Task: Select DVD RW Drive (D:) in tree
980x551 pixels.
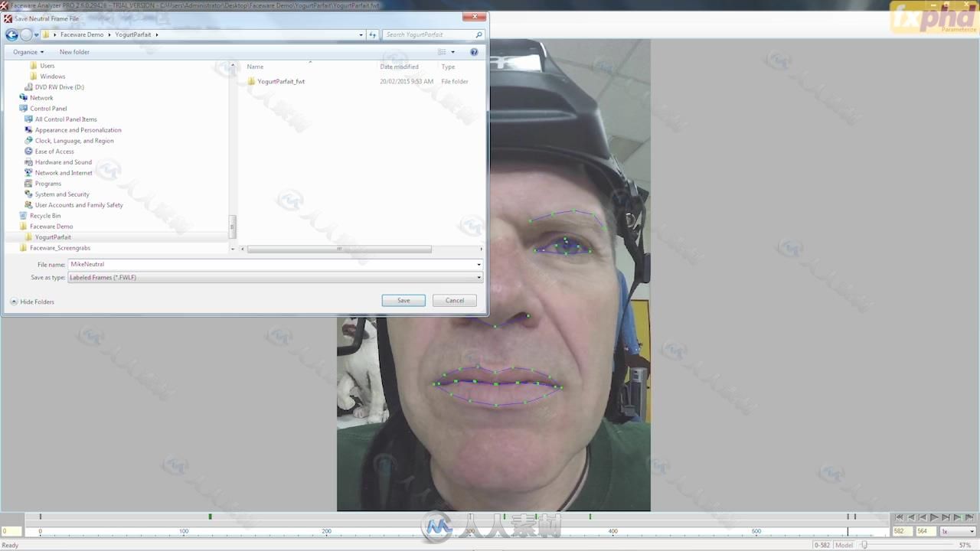Action: (x=60, y=87)
